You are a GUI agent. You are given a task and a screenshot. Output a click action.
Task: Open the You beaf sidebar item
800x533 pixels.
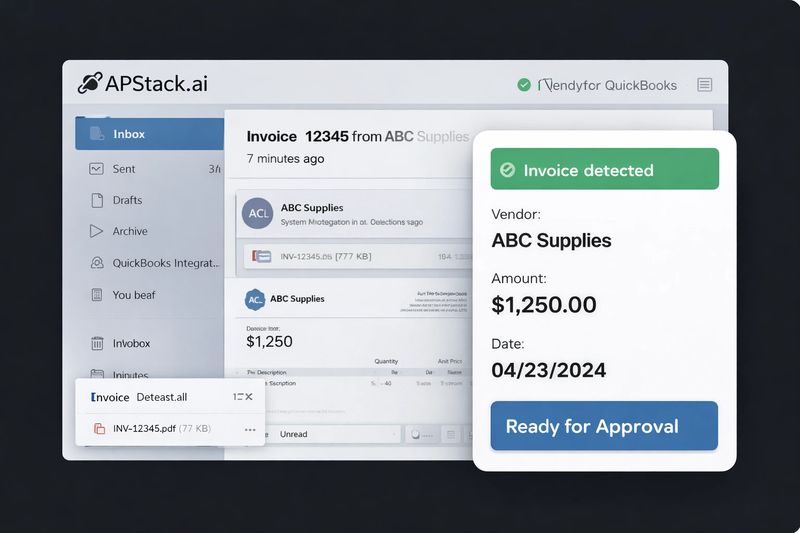coord(134,295)
